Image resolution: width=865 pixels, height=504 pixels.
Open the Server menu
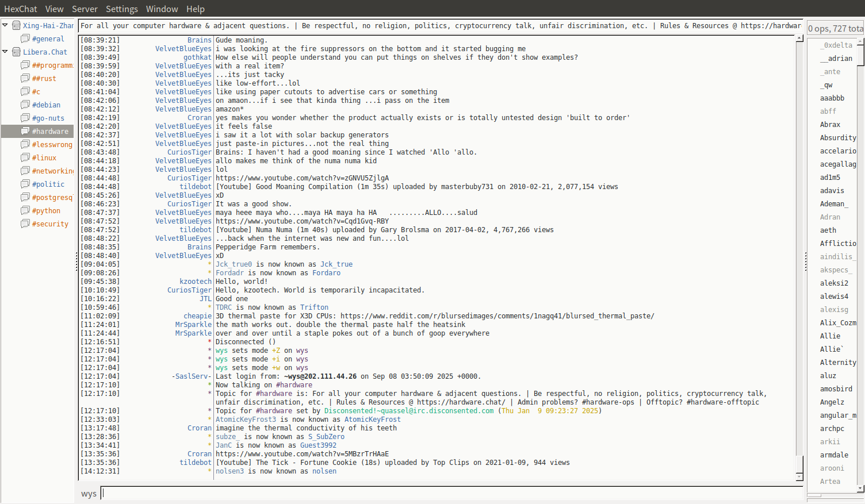pos(85,9)
